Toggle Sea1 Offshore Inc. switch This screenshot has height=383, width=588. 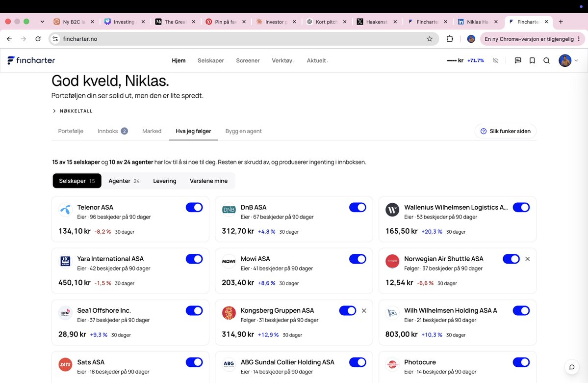point(194,310)
